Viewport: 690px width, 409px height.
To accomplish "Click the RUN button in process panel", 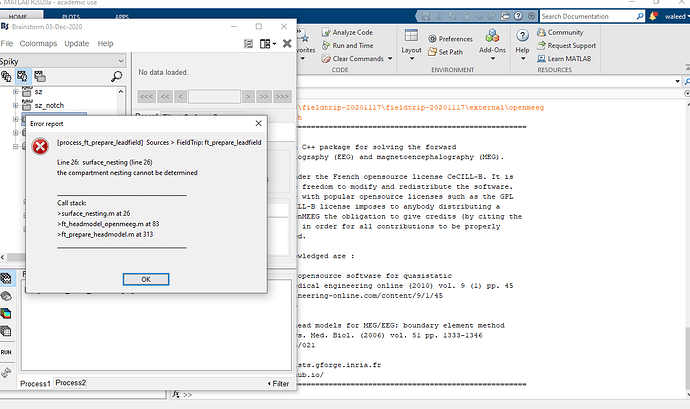I will pos(6,352).
